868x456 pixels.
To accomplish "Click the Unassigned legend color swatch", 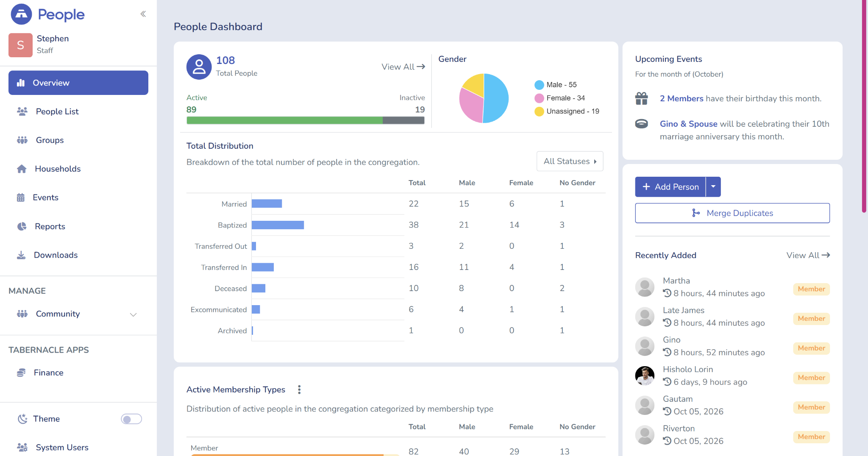I will pos(539,111).
